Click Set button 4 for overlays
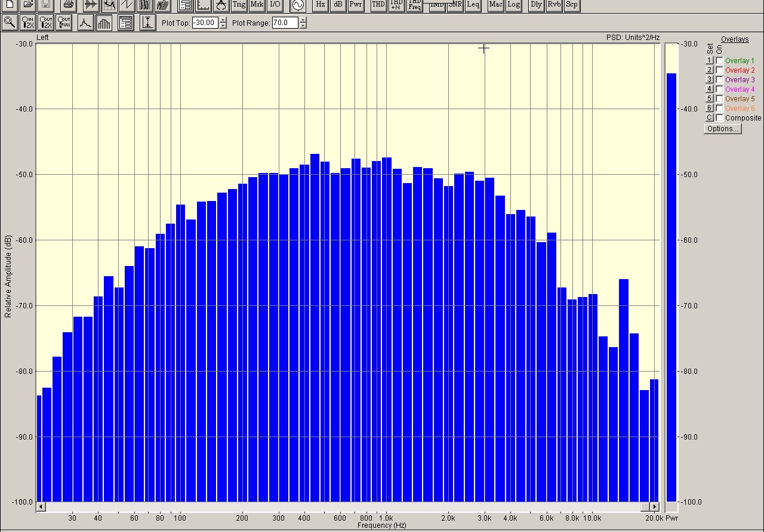Screen dimensions: 764x532 tap(710, 89)
